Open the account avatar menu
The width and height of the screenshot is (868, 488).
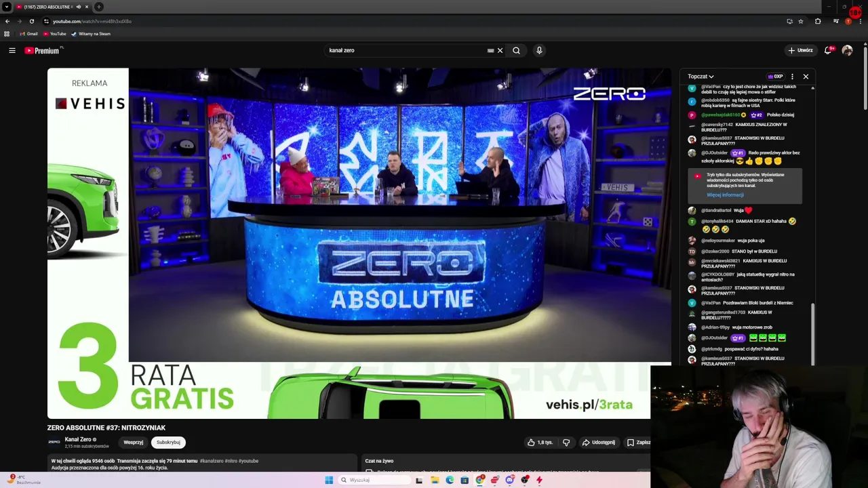pyautogui.click(x=847, y=50)
